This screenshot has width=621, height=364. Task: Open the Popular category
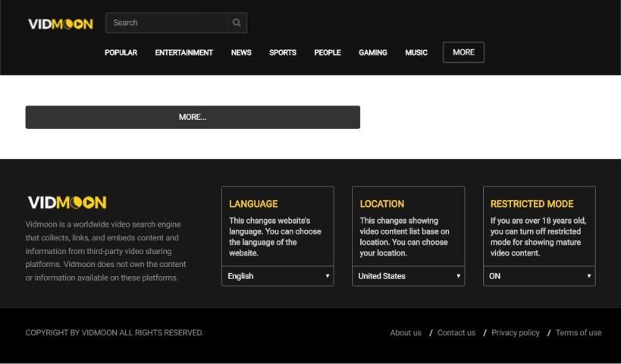121,52
